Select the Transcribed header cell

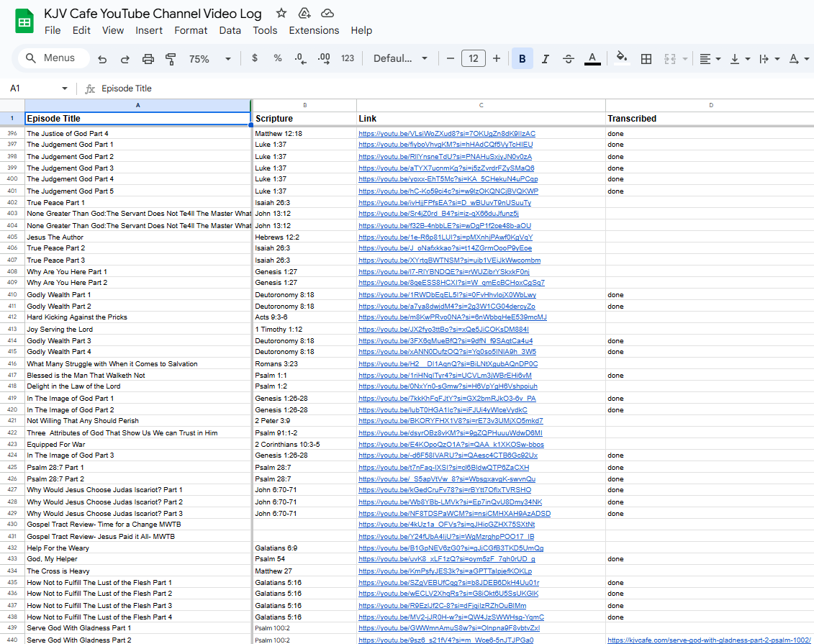tap(710, 118)
